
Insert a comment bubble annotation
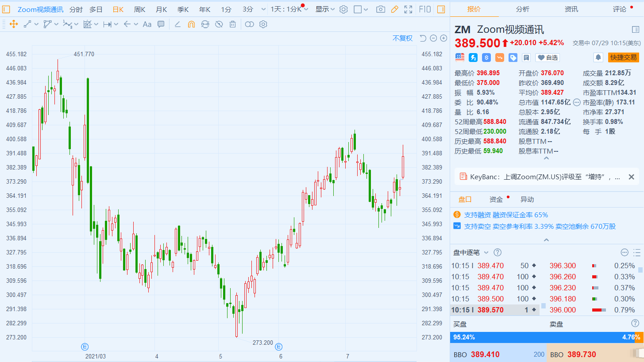[x=161, y=24]
